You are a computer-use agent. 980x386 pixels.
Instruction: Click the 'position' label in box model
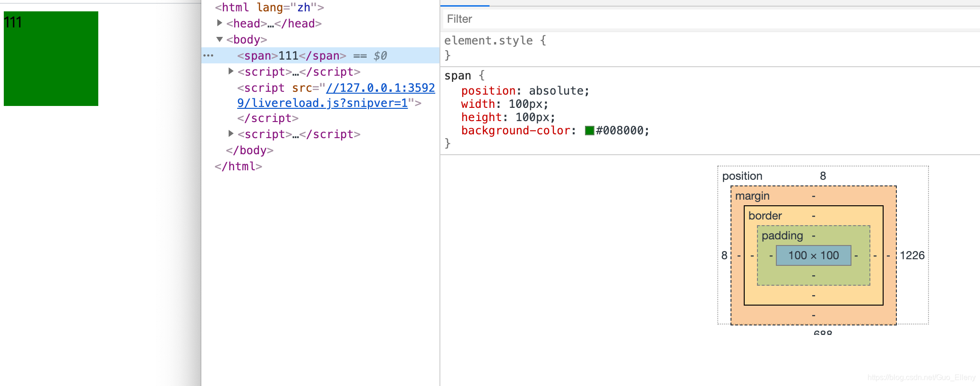click(x=742, y=176)
